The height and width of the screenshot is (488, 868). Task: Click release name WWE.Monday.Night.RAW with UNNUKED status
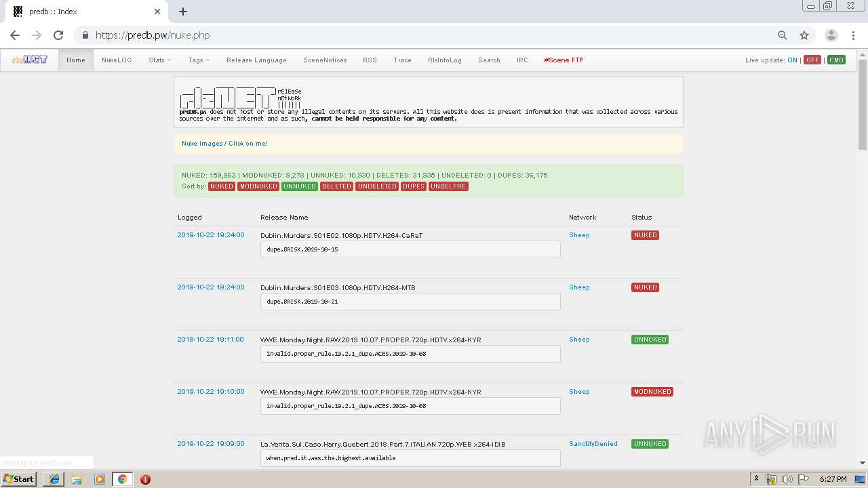[x=371, y=340]
